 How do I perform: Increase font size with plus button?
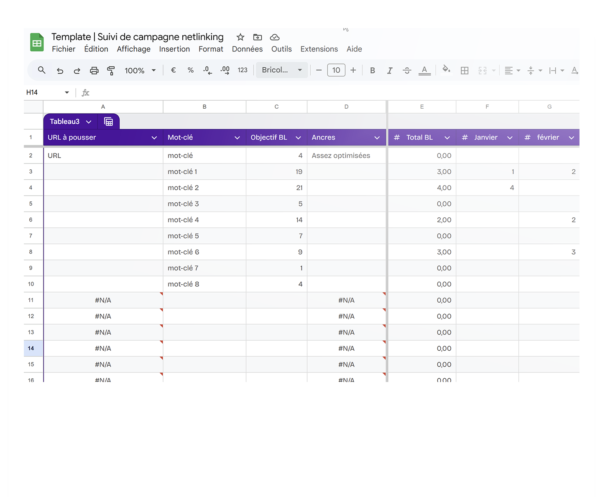click(354, 71)
